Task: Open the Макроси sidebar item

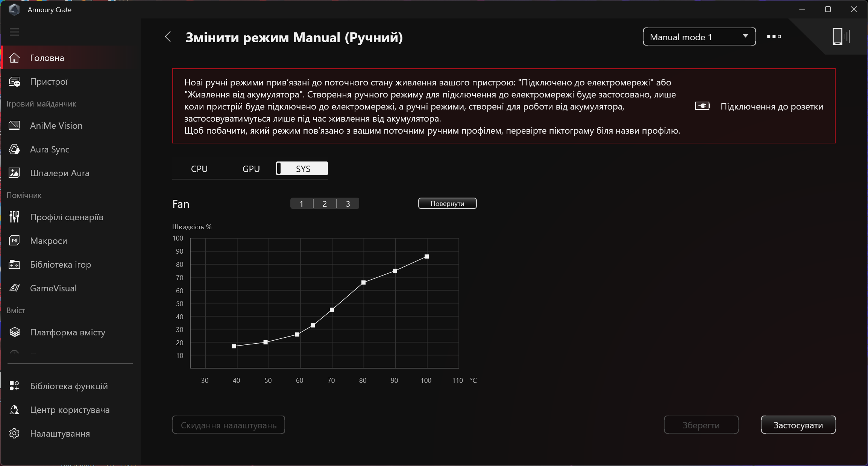Action: point(49,241)
